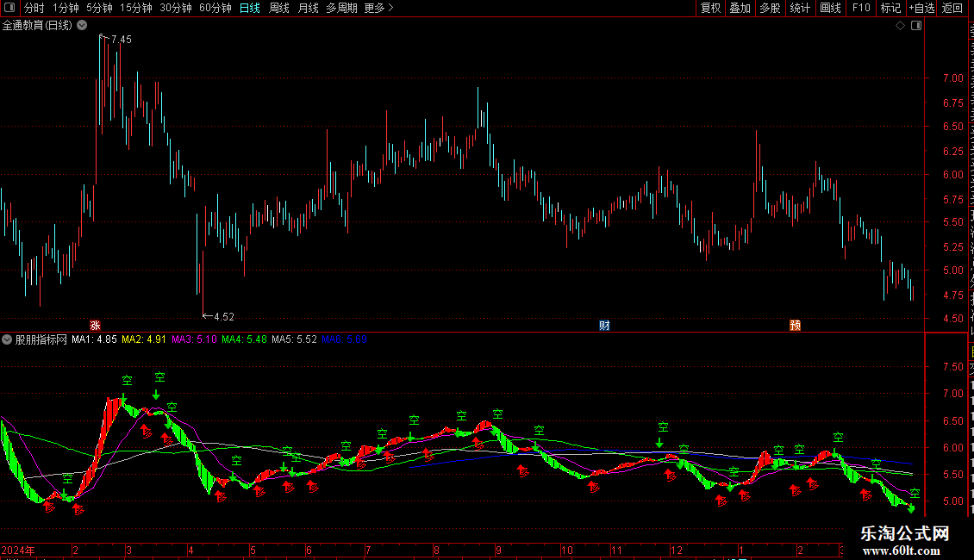Click the 4.52 low price label
This screenshot has height=560, width=974.
coord(224,317)
